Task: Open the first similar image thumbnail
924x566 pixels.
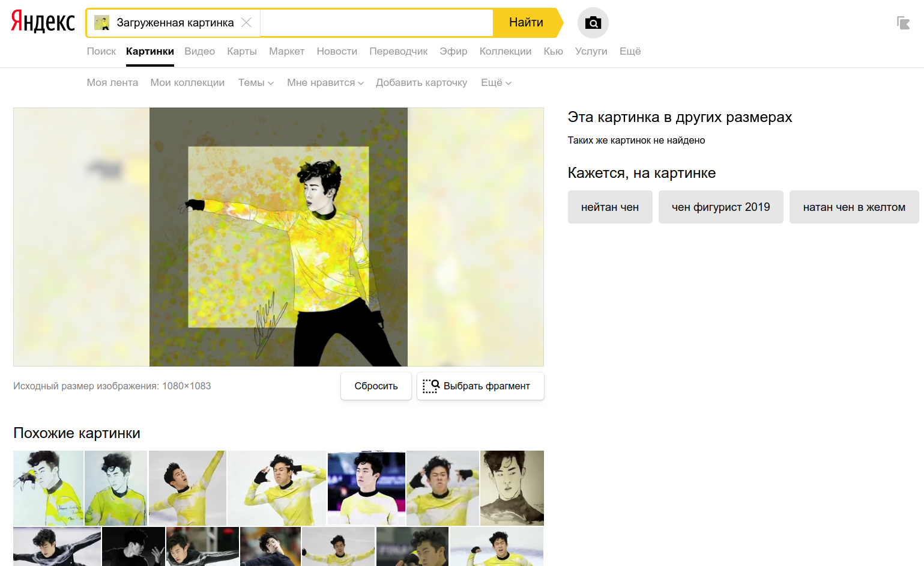Action: tap(48, 488)
